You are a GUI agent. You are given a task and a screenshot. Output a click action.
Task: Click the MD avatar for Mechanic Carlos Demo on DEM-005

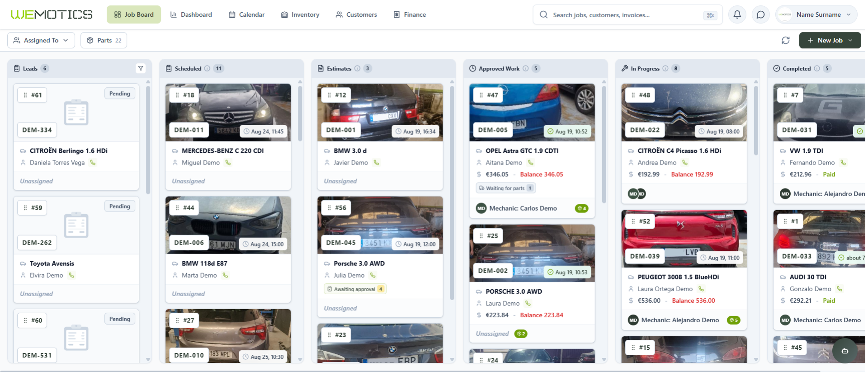pyautogui.click(x=481, y=208)
